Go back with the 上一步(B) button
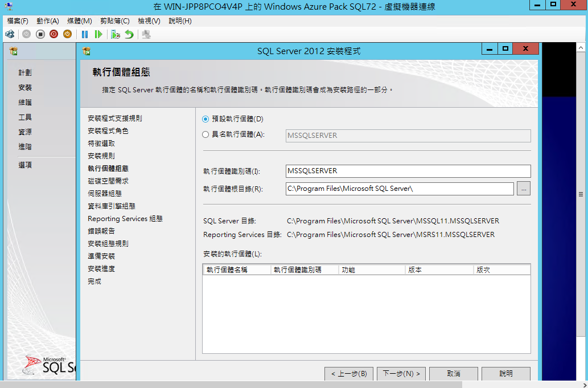Screen dimensions: 588x388 click(349, 374)
